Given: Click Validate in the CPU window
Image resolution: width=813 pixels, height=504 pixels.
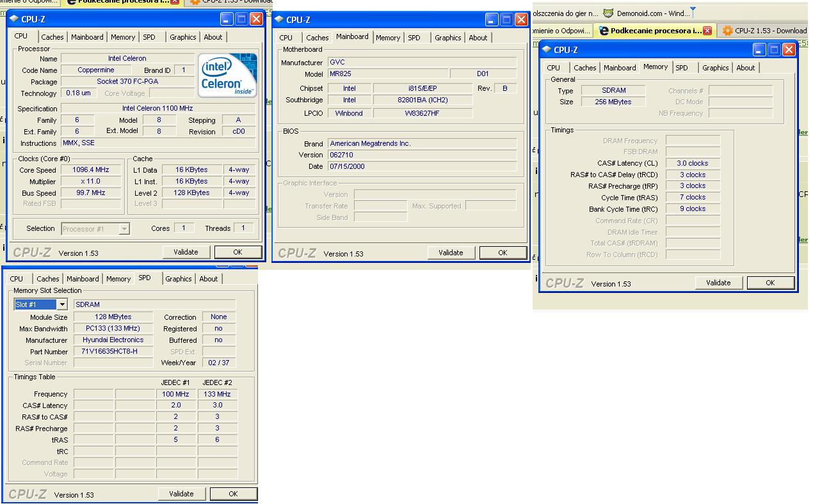Looking at the screenshot, I should (x=186, y=252).
